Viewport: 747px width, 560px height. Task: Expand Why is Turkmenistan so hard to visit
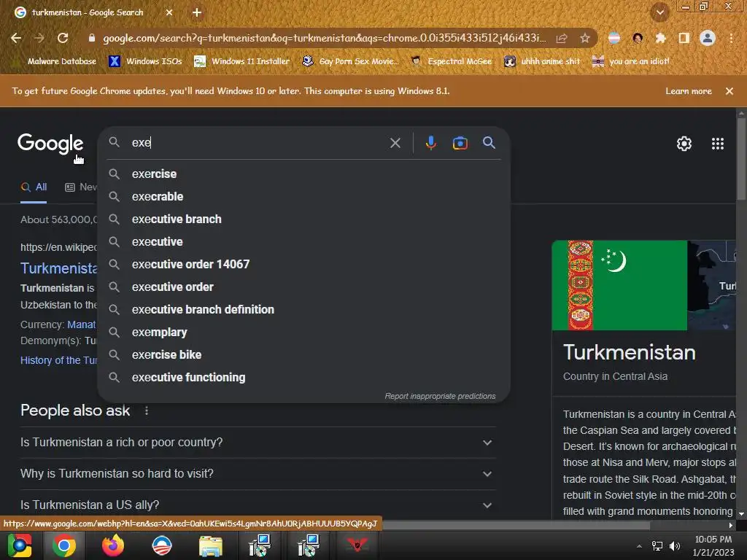(x=258, y=474)
